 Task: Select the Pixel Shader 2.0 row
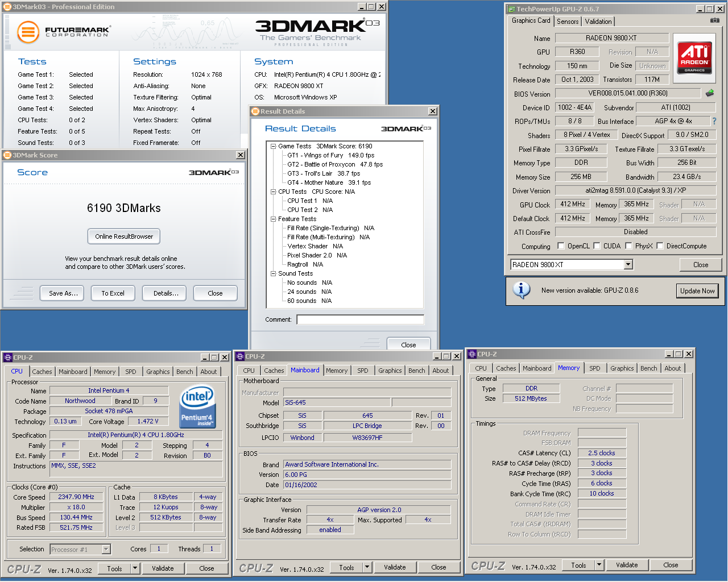tap(317, 255)
